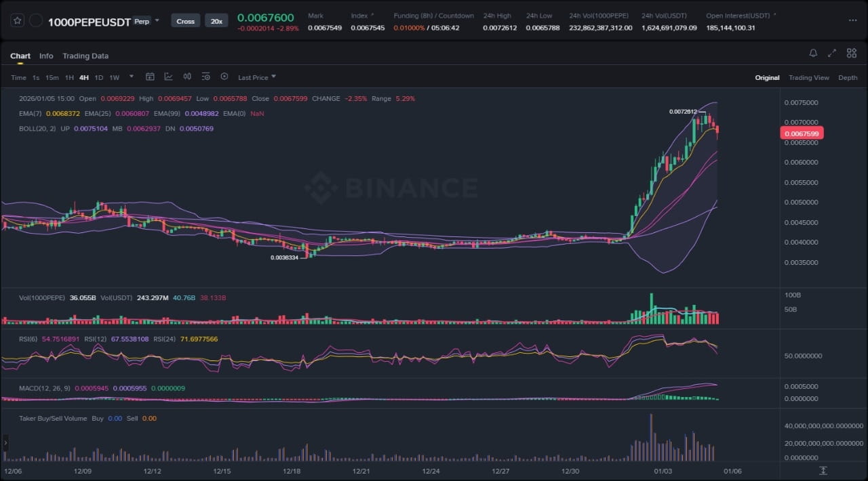Switch to the Depth chart
Image resolution: width=868 pixels, height=481 pixels.
pyautogui.click(x=848, y=77)
